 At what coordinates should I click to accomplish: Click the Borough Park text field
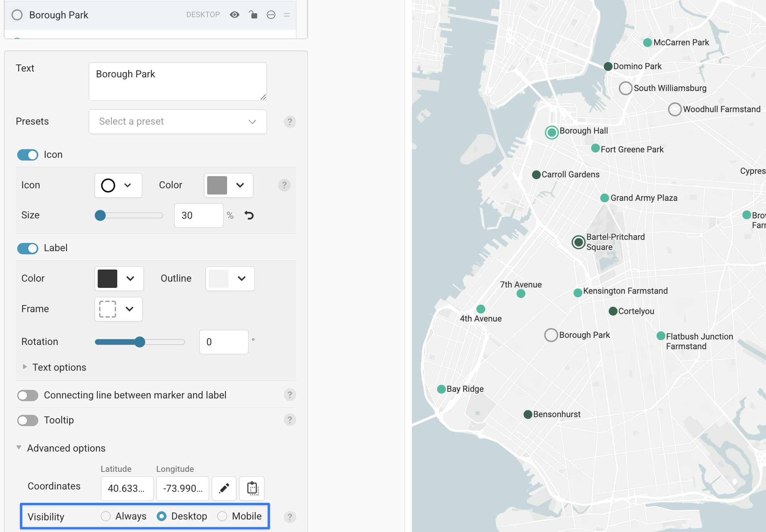coord(177,81)
